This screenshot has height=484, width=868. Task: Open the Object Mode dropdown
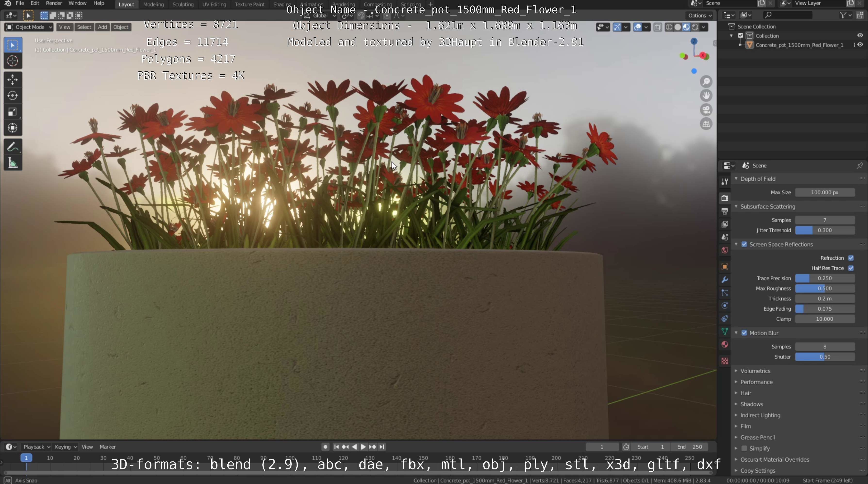(29, 27)
